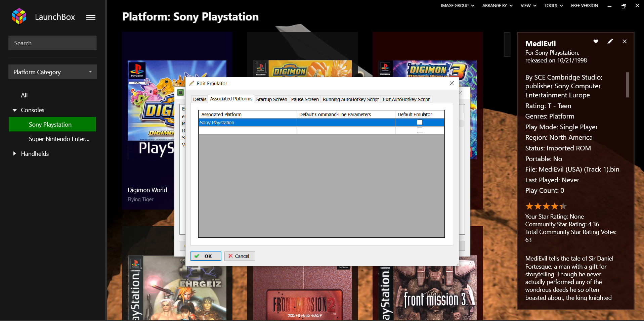Open Exit AutoHotkey Script tab

(x=406, y=99)
